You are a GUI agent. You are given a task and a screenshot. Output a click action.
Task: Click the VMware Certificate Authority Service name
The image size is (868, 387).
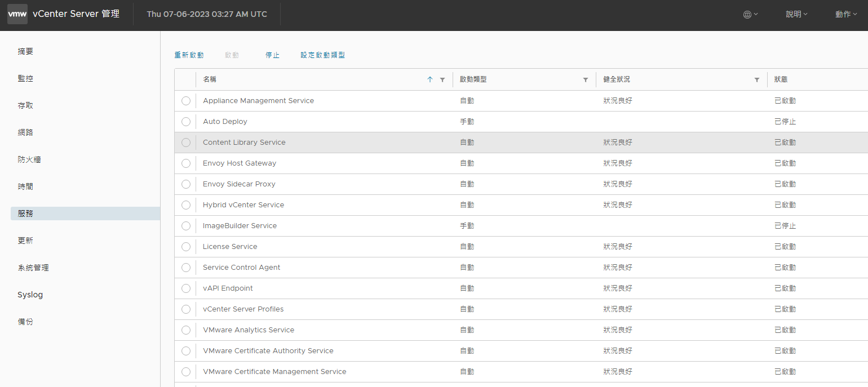pyautogui.click(x=268, y=351)
